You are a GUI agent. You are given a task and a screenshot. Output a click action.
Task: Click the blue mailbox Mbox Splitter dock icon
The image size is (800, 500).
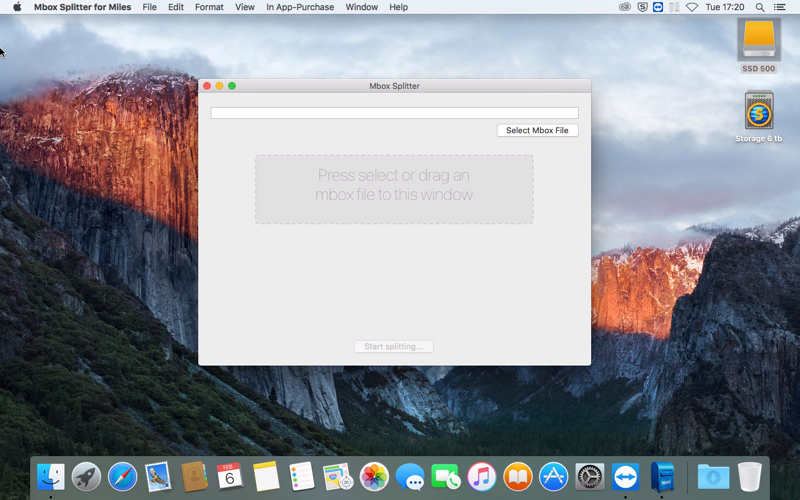point(662,477)
